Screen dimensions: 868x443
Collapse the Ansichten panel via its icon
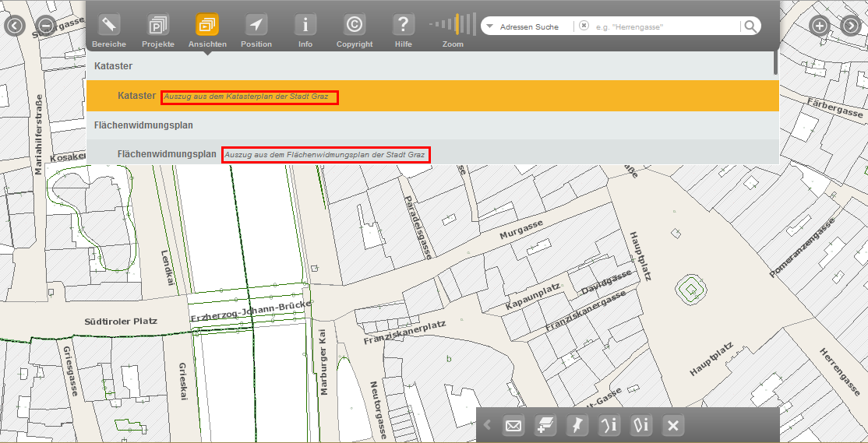tap(207, 25)
